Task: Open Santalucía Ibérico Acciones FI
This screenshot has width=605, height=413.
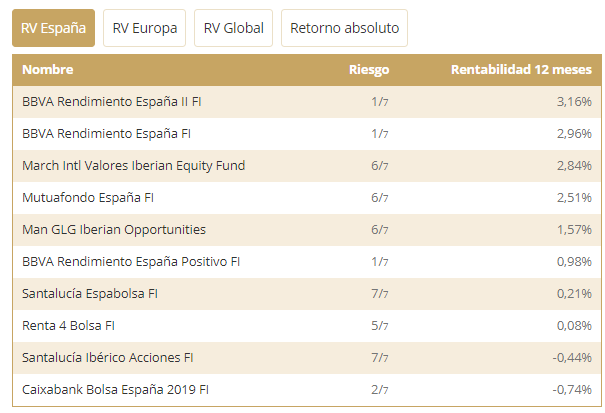Action: [x=108, y=358]
